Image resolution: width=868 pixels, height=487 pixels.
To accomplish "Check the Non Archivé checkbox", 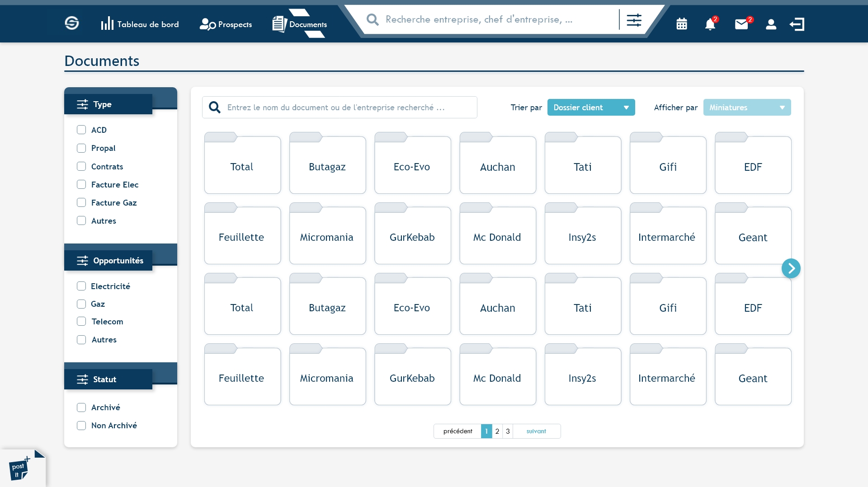I will pyautogui.click(x=81, y=426).
